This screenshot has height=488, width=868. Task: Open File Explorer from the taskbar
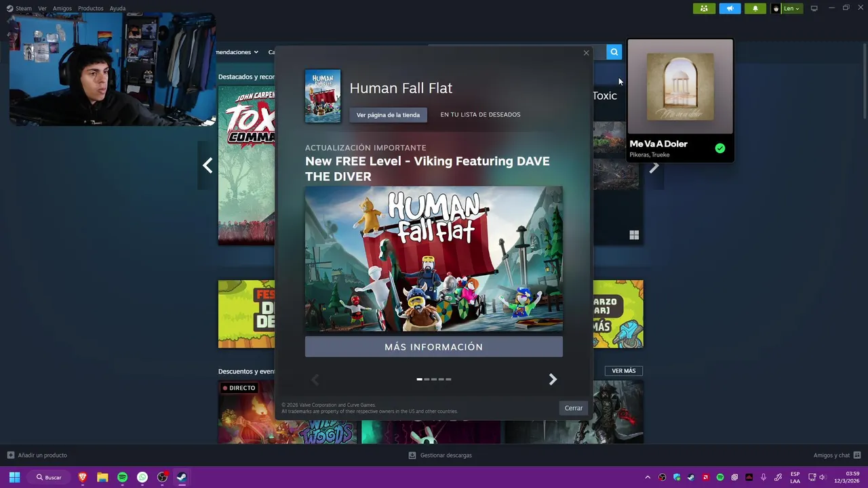click(102, 477)
